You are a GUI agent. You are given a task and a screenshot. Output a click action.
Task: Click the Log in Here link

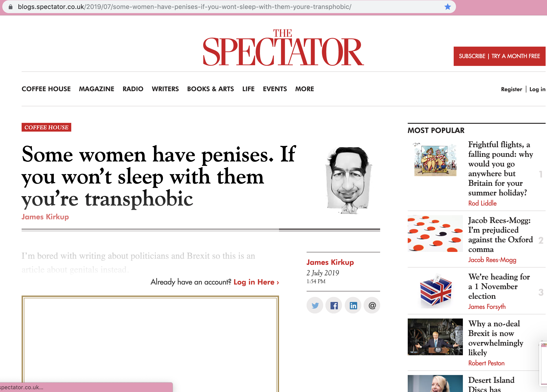(256, 282)
